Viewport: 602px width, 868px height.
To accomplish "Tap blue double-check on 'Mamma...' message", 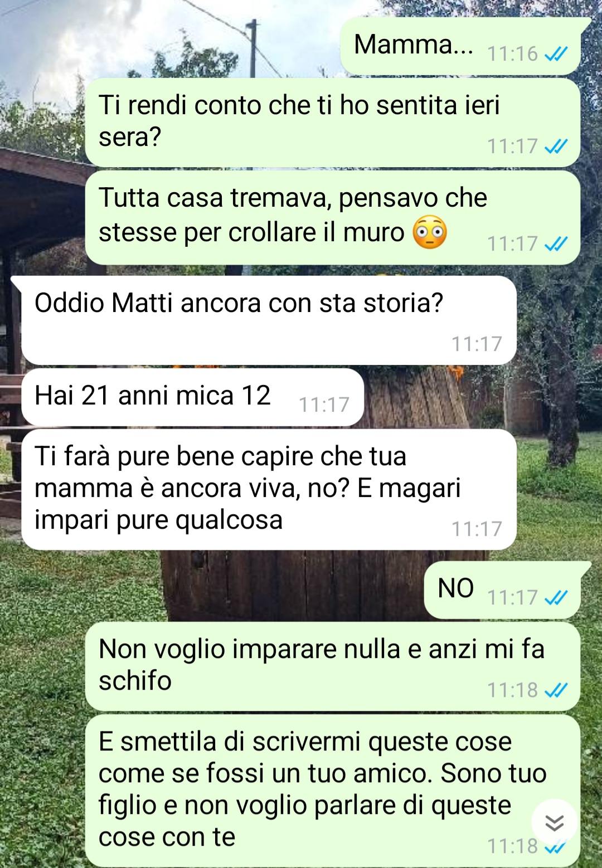I will (556, 54).
